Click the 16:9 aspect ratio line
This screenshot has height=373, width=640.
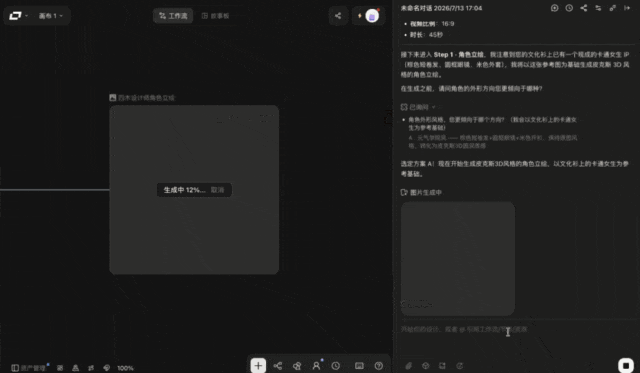pyautogui.click(x=432, y=24)
